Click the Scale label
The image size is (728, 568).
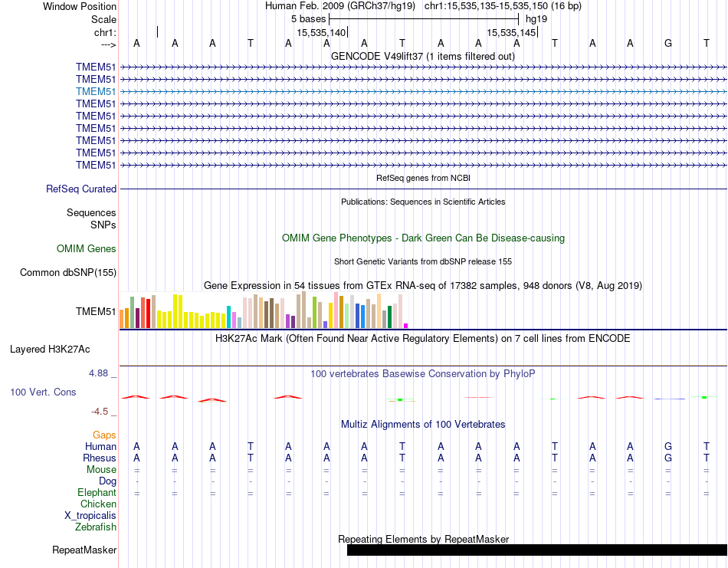[x=104, y=19]
